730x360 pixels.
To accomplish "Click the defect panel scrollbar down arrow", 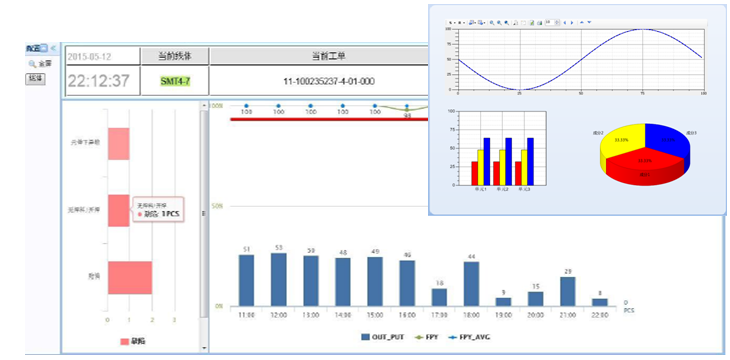I will point(204,348).
